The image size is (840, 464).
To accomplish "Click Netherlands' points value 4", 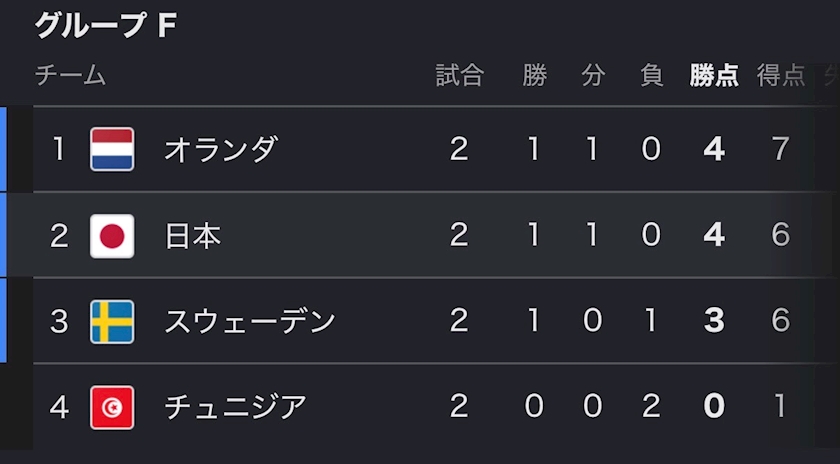I will [x=714, y=149].
